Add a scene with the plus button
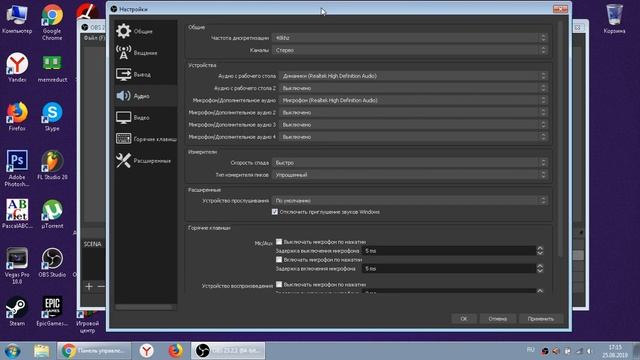Image resolution: width=640 pixels, height=360 pixels. pyautogui.click(x=89, y=286)
